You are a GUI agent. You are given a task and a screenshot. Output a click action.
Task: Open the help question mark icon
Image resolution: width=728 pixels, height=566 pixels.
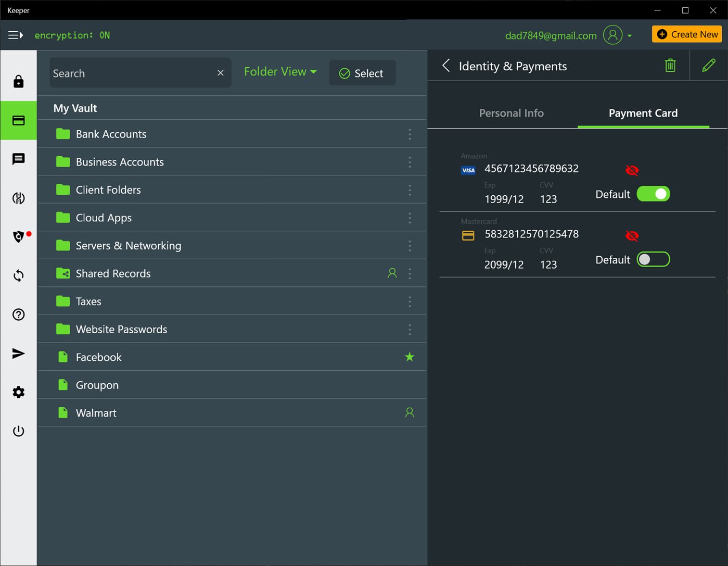[18, 315]
